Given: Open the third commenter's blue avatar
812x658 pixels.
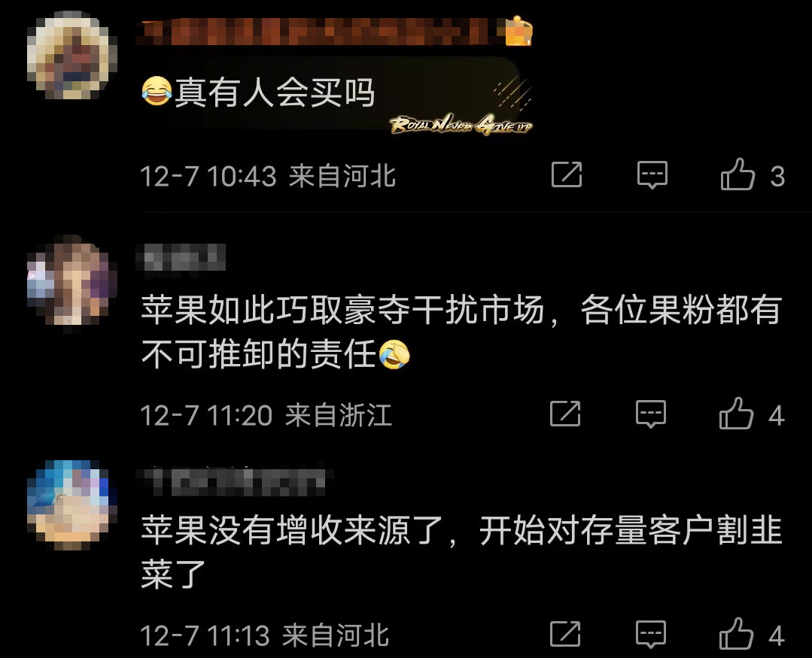Looking at the screenshot, I should pos(72,505).
